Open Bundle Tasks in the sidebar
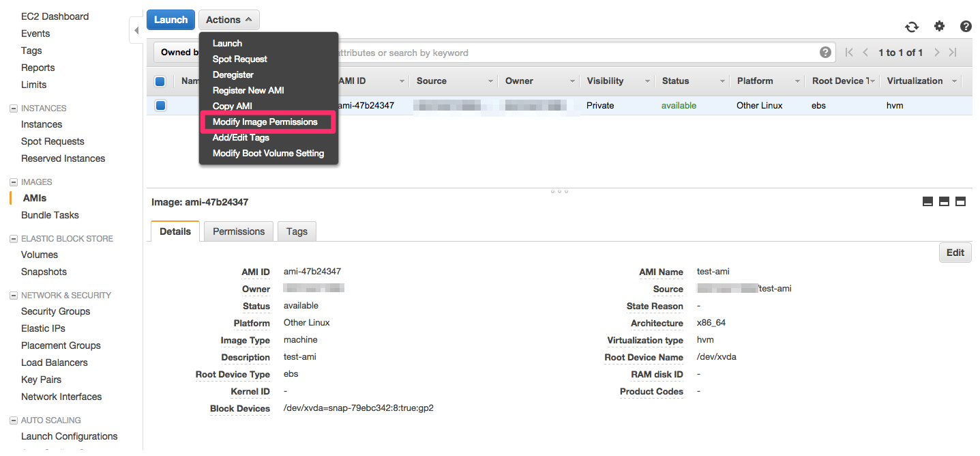This screenshot has height=456, width=980. click(x=50, y=215)
